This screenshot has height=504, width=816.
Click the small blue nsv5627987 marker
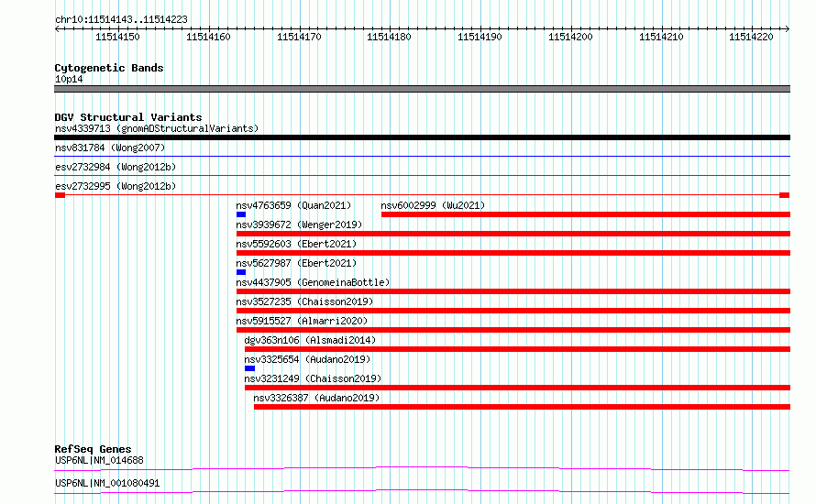(241, 272)
